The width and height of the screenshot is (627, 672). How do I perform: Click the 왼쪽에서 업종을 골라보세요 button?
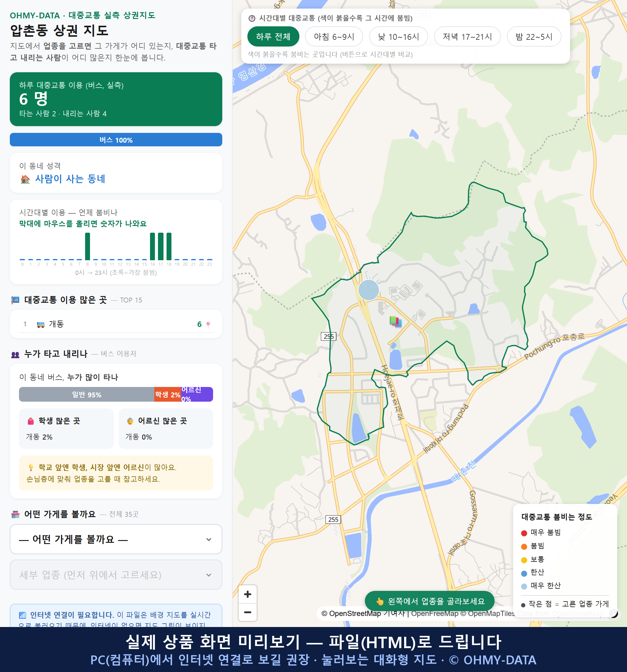pyautogui.click(x=430, y=601)
